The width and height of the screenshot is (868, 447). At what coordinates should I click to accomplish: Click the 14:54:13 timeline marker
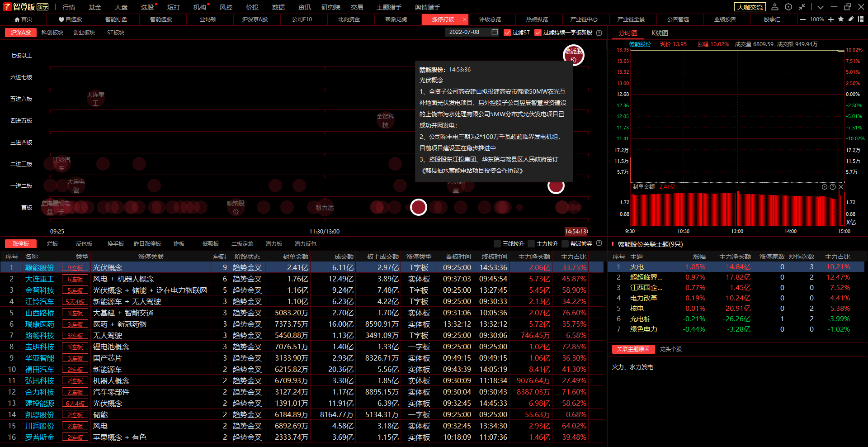point(576,231)
